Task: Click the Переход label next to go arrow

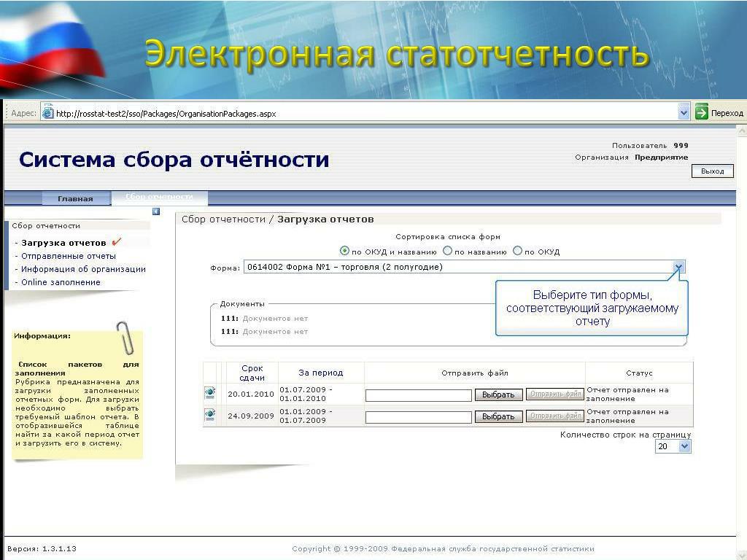Action: point(727,113)
